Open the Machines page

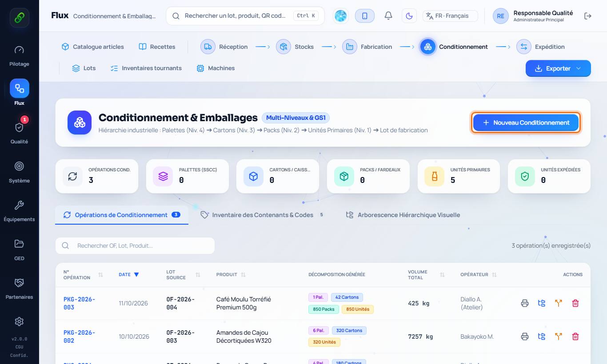216,68
